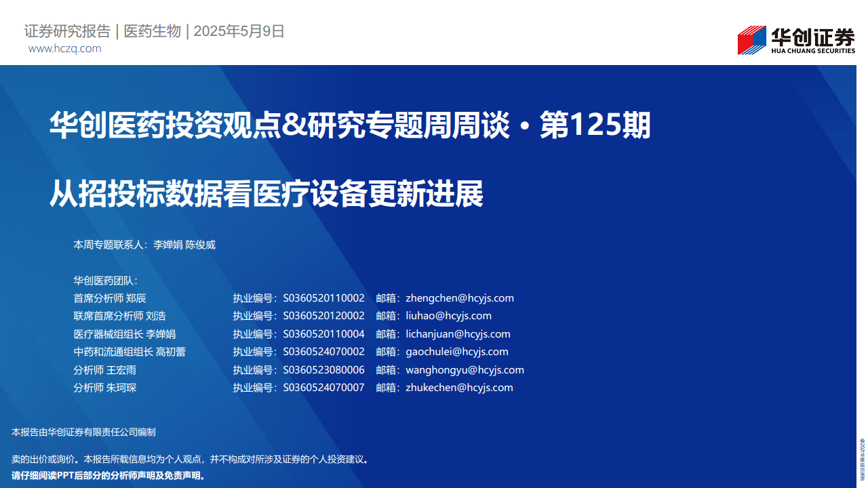Click license number S0360520110002
868x488 pixels.
323,298
